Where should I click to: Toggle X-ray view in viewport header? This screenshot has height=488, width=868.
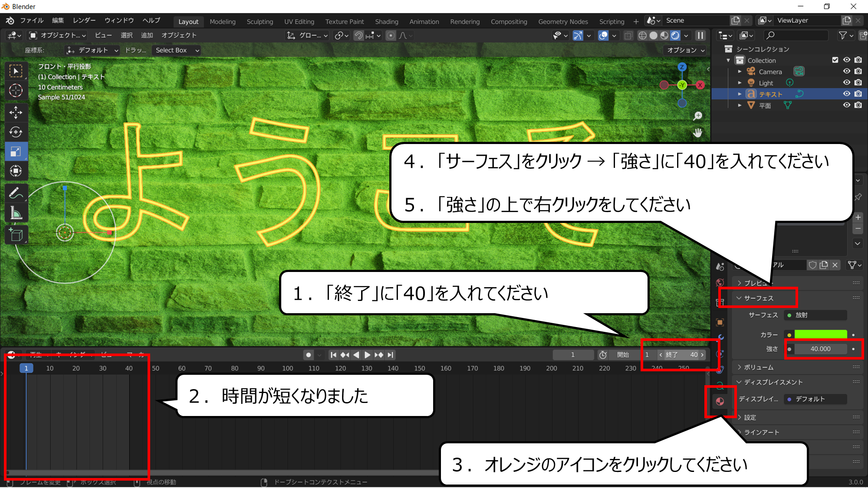(x=628, y=36)
